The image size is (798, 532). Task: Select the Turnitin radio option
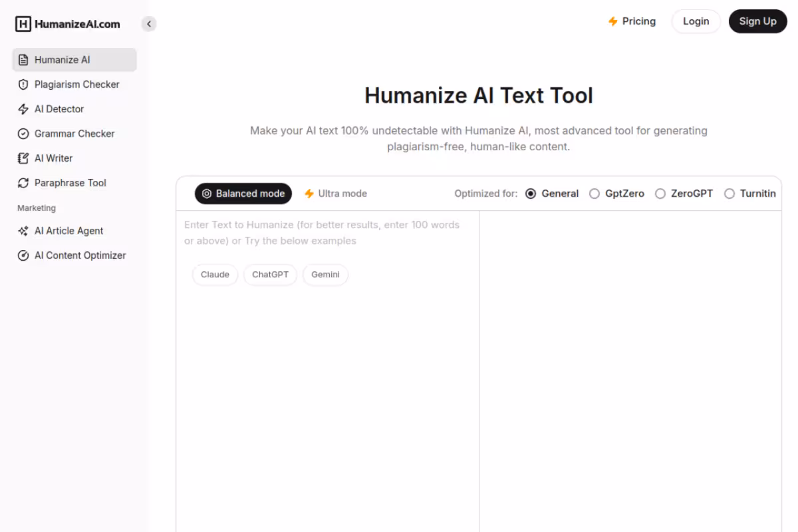[x=730, y=194]
